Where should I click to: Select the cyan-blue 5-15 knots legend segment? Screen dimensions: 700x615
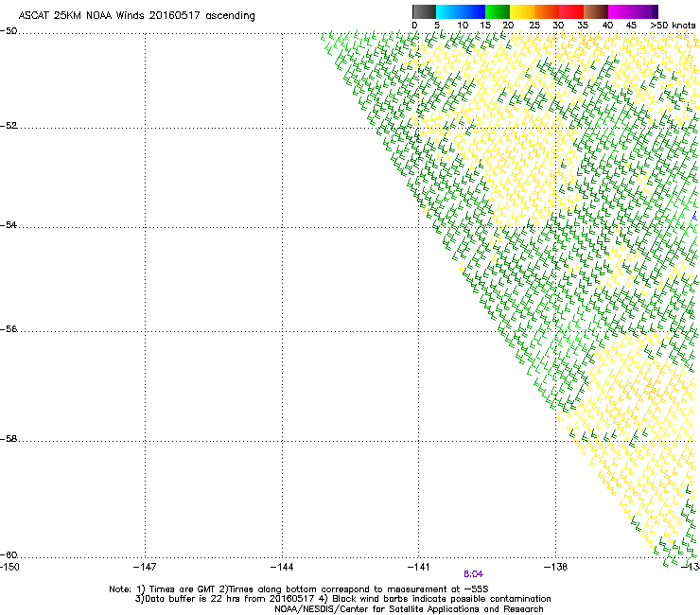point(461,11)
